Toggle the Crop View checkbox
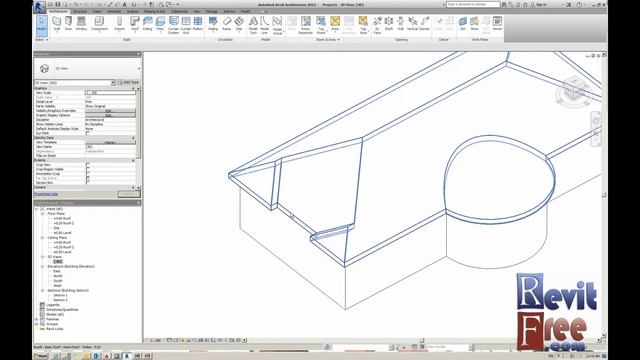 coord(88,165)
